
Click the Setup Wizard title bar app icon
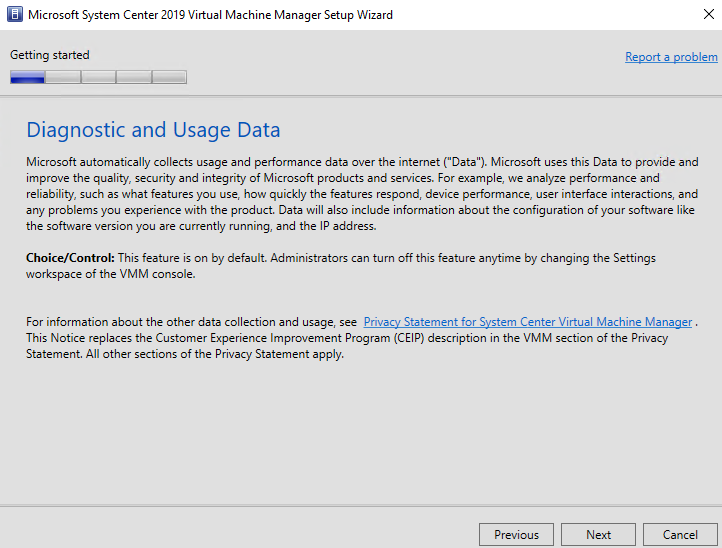(15, 14)
